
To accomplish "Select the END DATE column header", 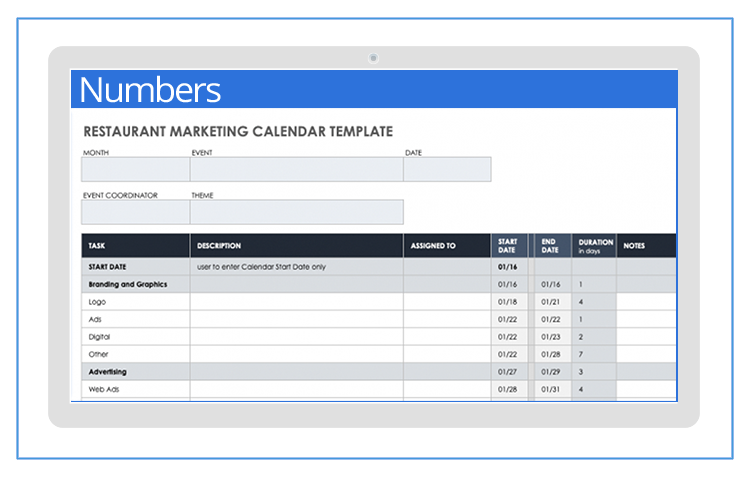I will pyautogui.click(x=549, y=246).
